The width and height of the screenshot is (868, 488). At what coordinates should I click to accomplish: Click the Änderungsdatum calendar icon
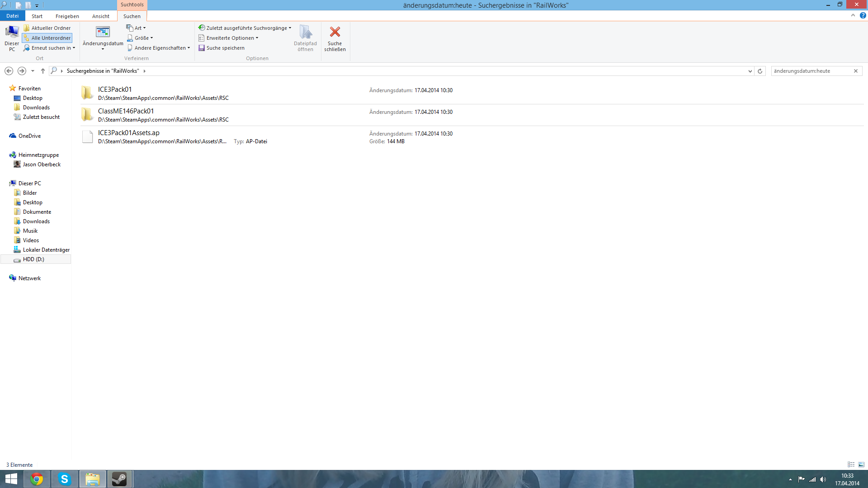pyautogui.click(x=103, y=32)
